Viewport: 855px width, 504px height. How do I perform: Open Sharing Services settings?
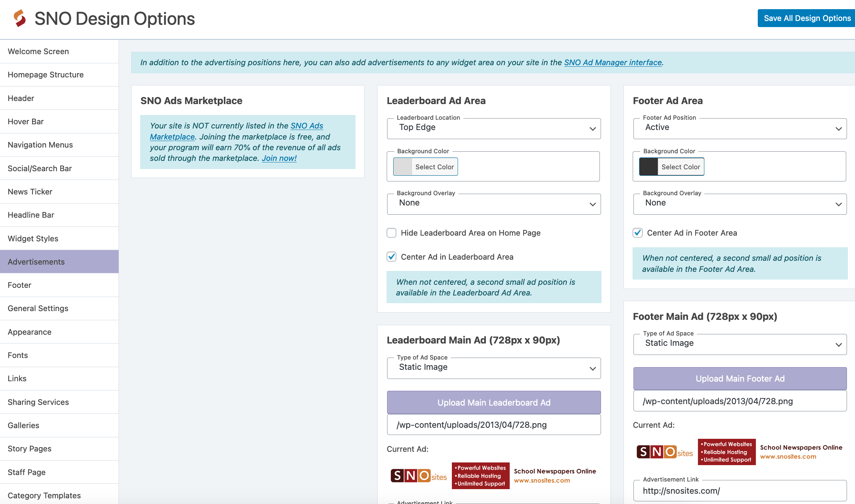click(x=59, y=402)
